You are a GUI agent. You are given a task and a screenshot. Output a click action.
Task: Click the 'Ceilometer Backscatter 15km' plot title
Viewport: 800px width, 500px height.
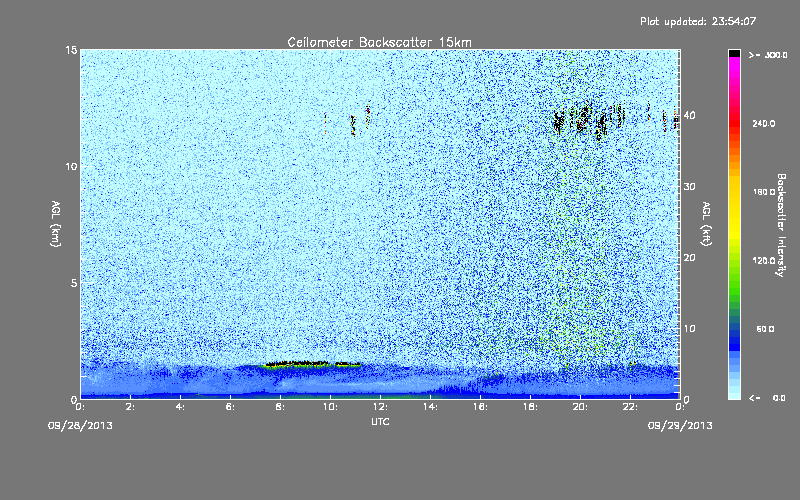[379, 42]
